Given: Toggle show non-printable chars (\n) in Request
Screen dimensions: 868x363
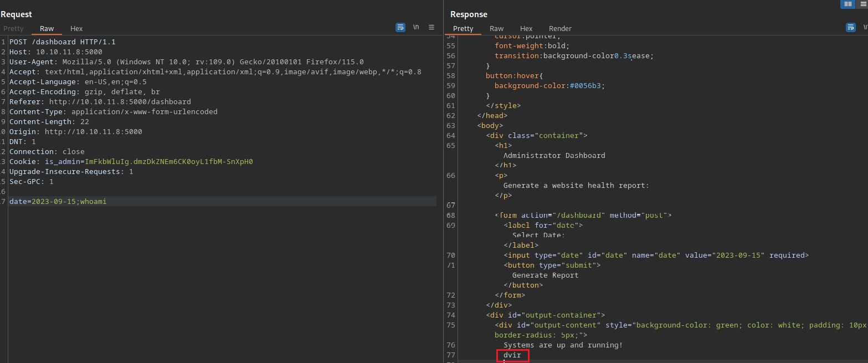Looking at the screenshot, I should [416, 27].
